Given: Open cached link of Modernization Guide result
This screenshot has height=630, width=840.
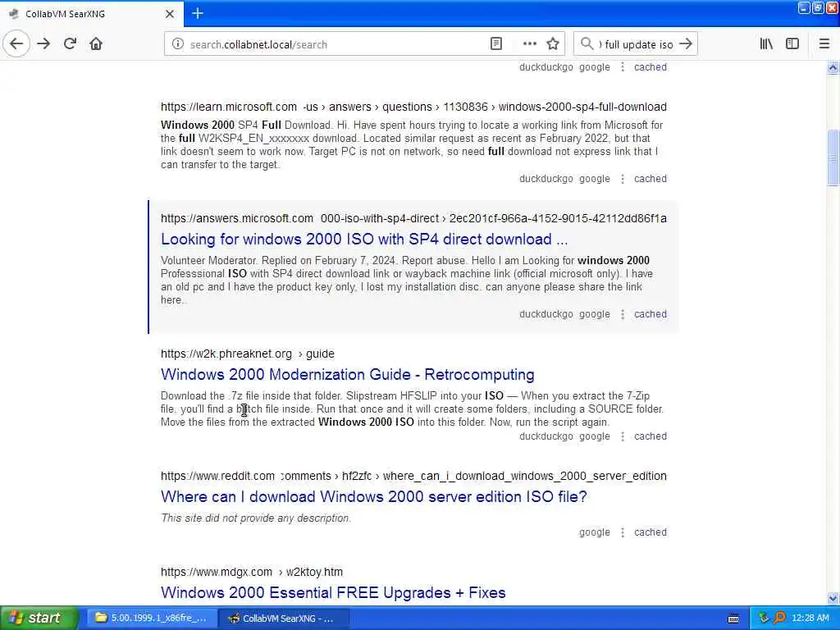Looking at the screenshot, I should click(651, 436).
